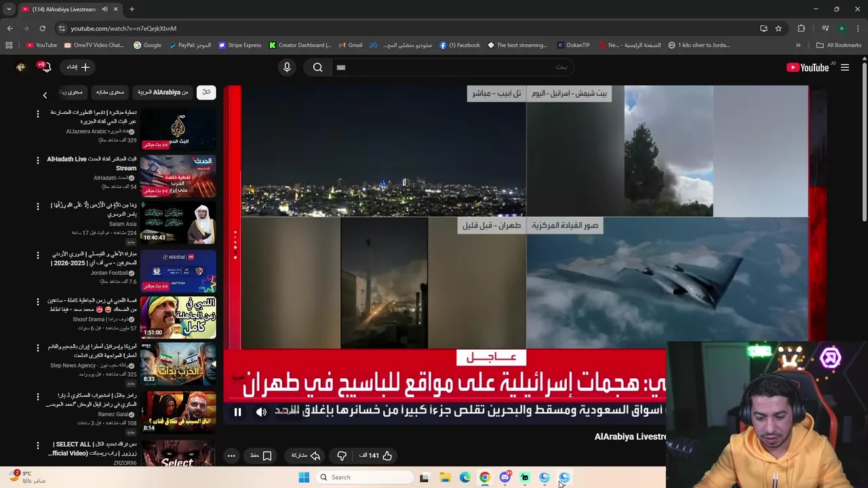
Task: Open Discord from the taskbar
Action: tap(505, 477)
